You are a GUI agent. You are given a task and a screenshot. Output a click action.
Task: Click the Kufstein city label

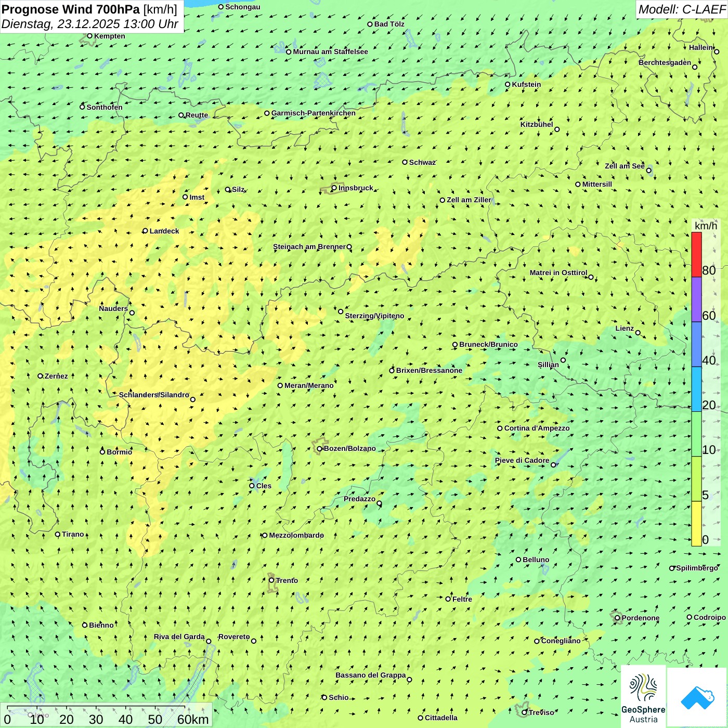(526, 84)
